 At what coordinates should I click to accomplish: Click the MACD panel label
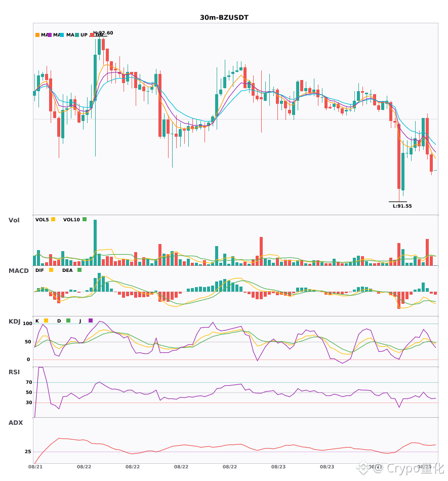(x=18, y=271)
